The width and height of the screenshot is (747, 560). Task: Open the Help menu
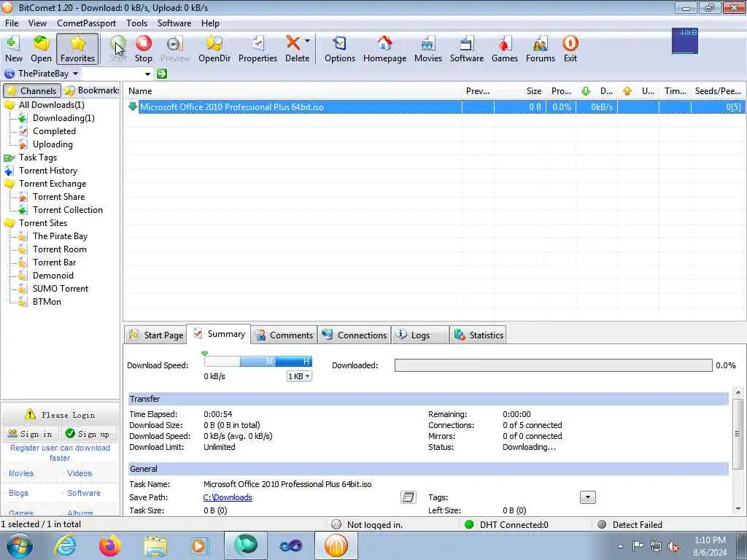click(210, 23)
